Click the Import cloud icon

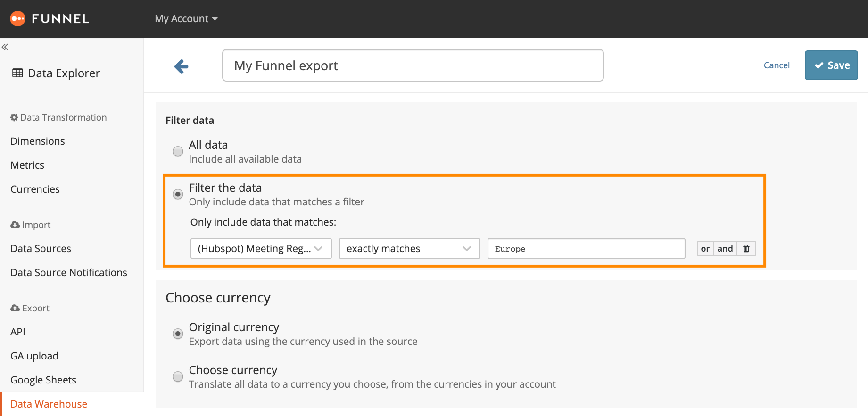15,225
